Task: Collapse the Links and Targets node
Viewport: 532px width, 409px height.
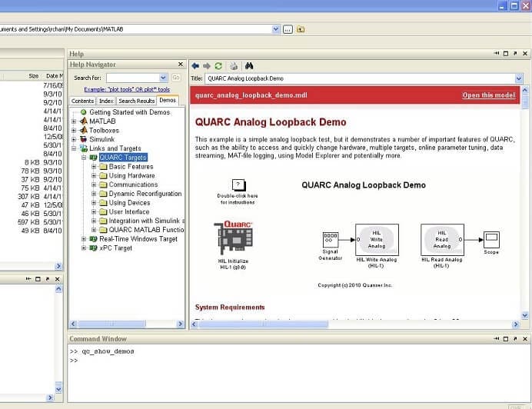Action: pos(75,148)
